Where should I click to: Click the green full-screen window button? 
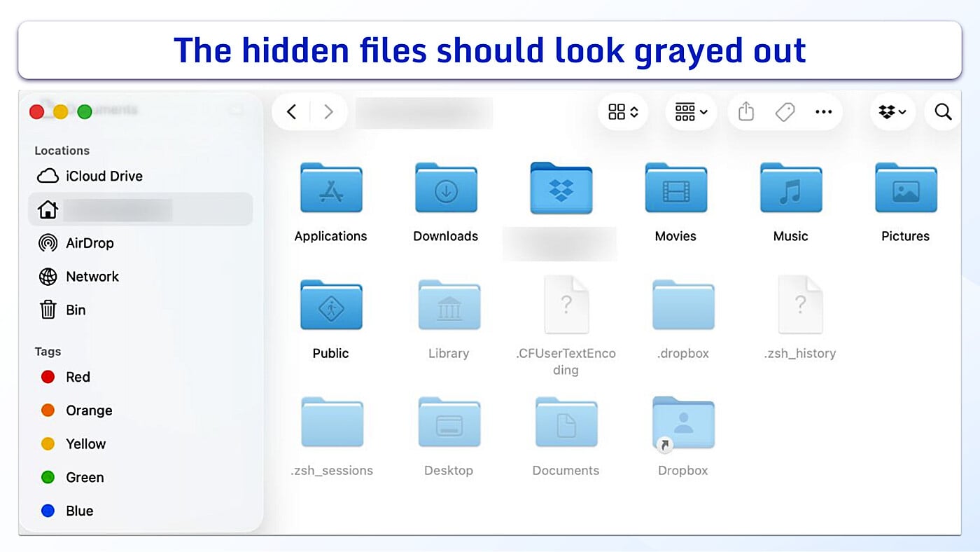click(x=85, y=111)
